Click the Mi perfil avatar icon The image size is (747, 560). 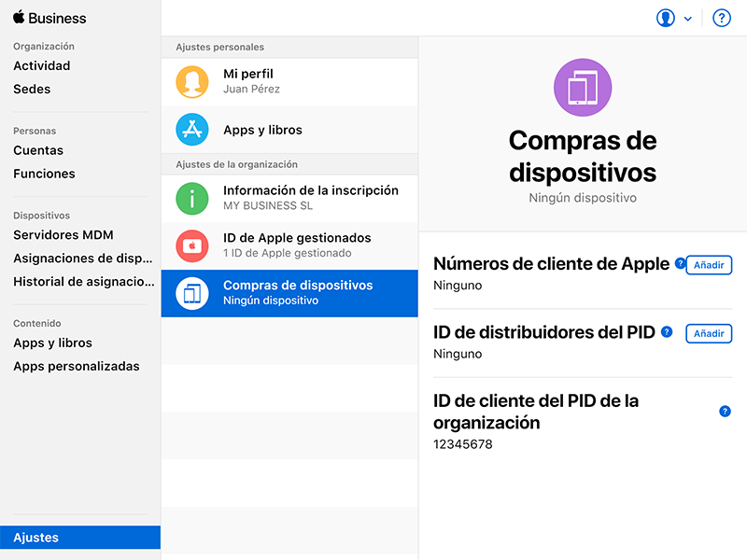192,82
